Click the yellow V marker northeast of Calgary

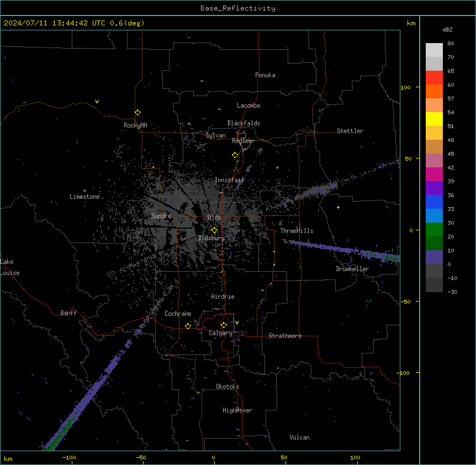click(237, 323)
